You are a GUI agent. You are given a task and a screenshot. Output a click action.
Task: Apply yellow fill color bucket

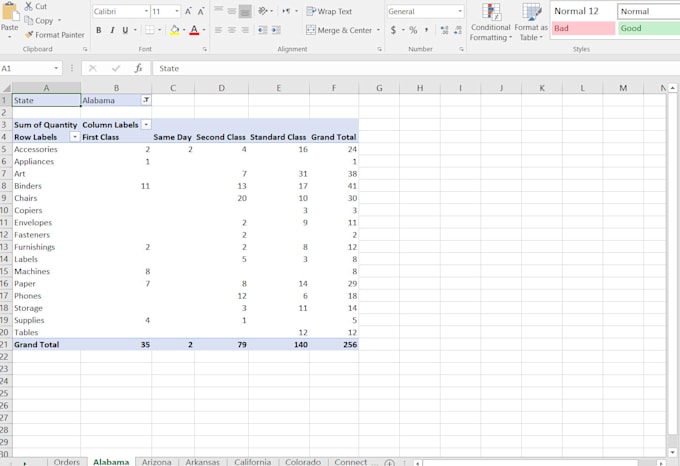pyautogui.click(x=174, y=30)
